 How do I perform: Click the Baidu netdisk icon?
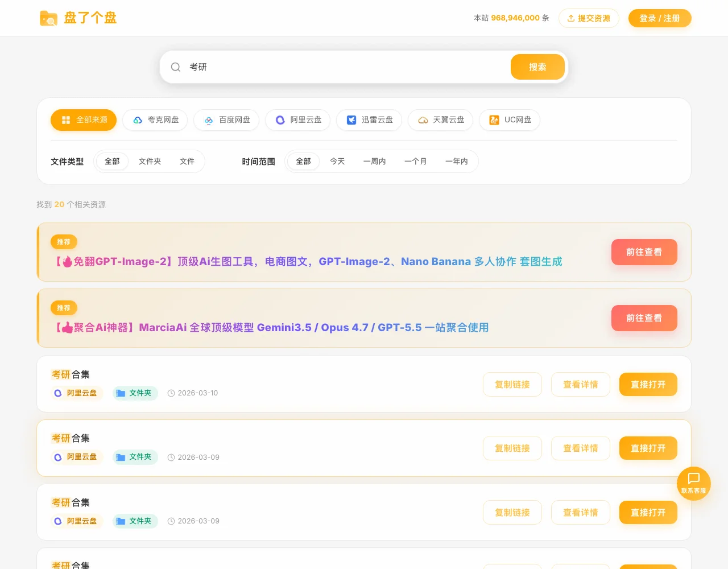pyautogui.click(x=209, y=120)
